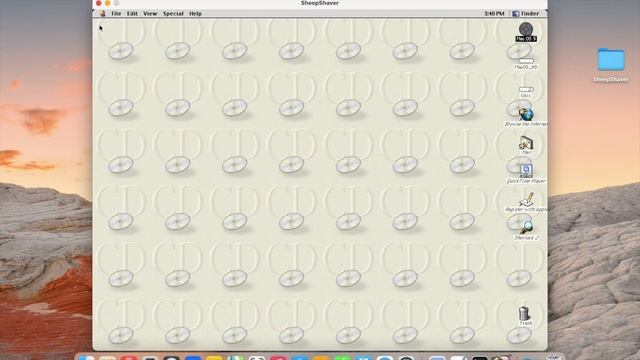Viewport: 640px width, 360px height.
Task: Click the 3:40 PM menu bar clock
Action: point(494,13)
